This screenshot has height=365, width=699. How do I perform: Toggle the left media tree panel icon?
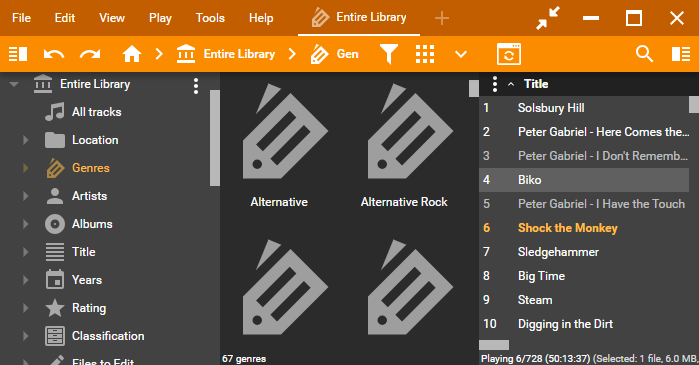(x=18, y=54)
